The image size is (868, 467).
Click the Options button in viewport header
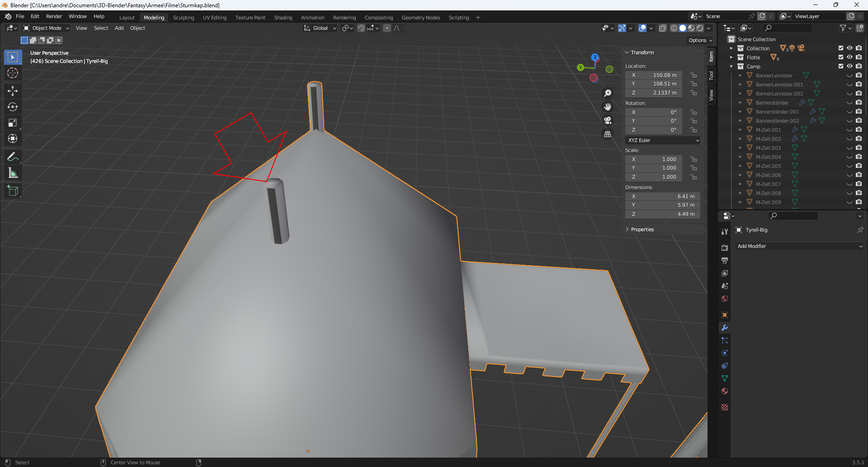tap(700, 40)
